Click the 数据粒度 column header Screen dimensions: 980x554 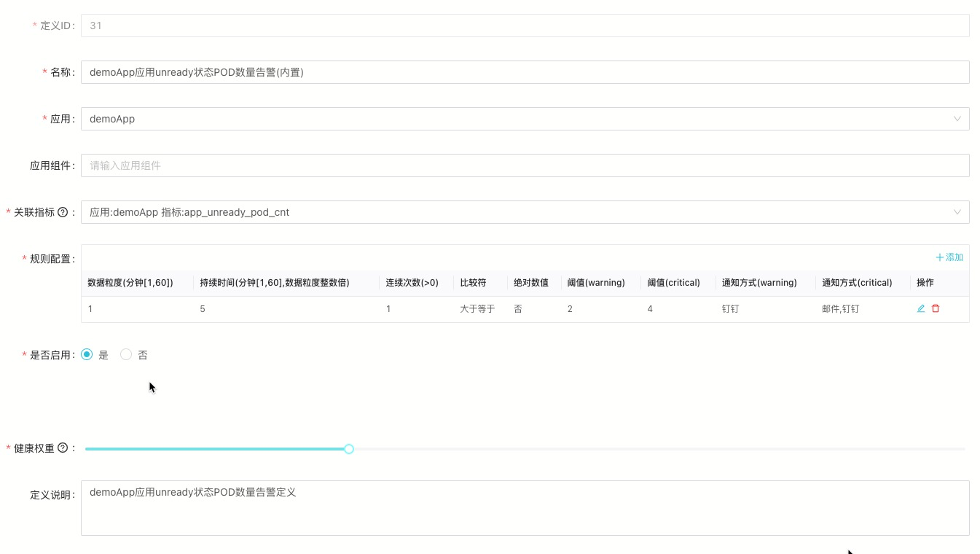point(130,283)
